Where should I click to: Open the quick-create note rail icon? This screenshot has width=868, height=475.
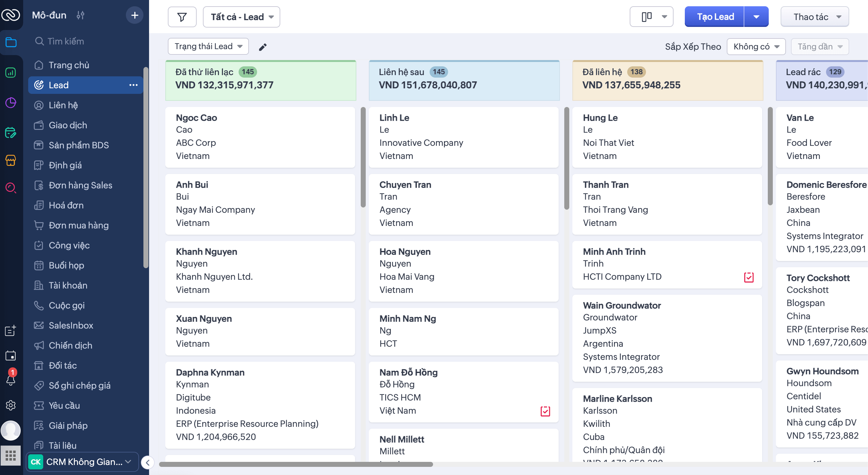point(11,330)
